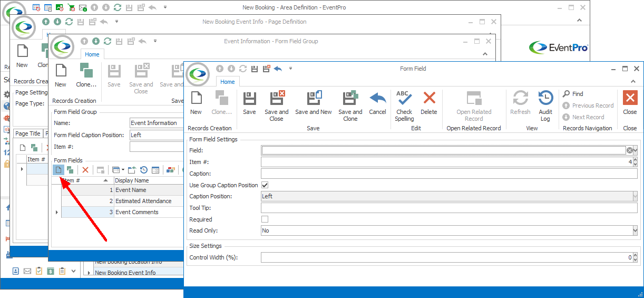Click the refresh icon in EventPro main title bar
Viewport: 644px width, 298px height.
point(118,7)
